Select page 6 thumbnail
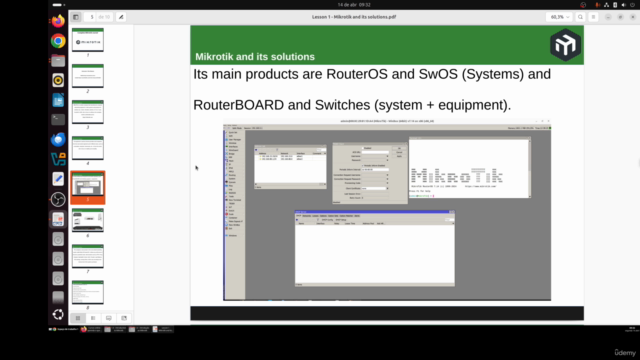Viewport: 640px width, 360px height. pyautogui.click(x=88, y=220)
